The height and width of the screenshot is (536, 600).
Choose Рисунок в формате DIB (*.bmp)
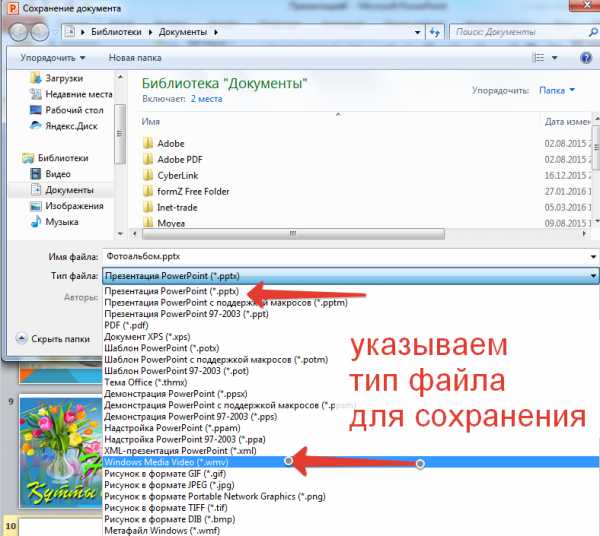pyautogui.click(x=170, y=520)
